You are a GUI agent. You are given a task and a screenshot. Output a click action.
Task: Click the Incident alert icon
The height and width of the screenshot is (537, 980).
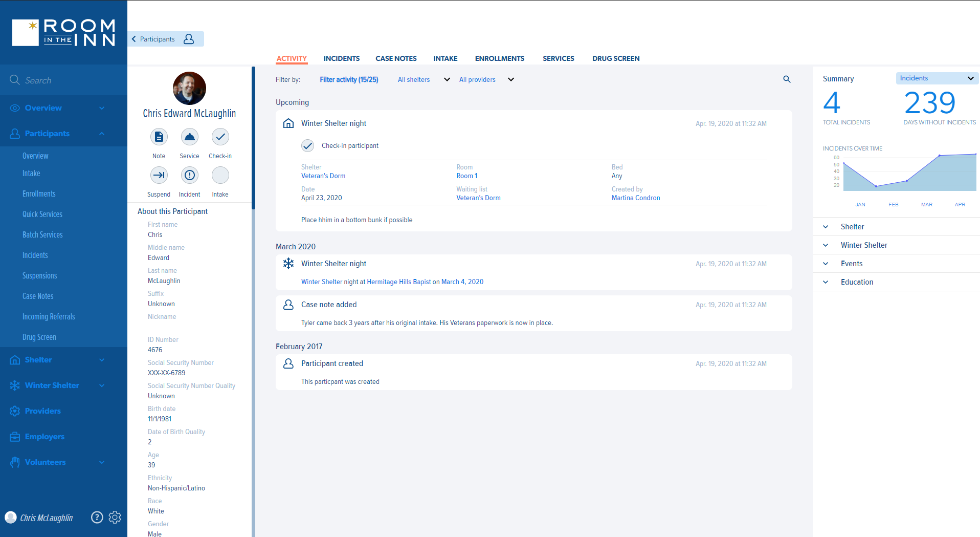tap(189, 176)
